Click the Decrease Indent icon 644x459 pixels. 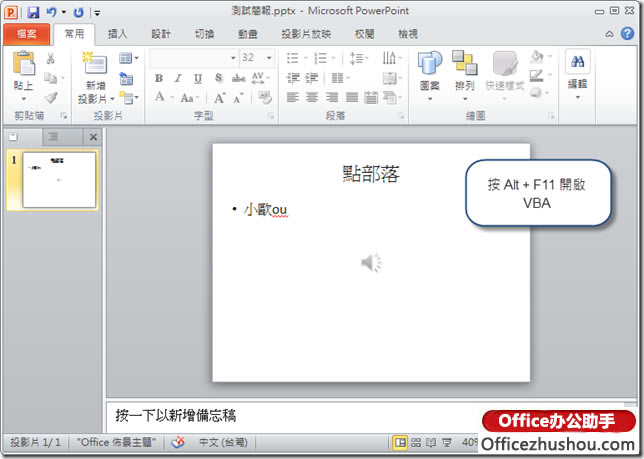[x=293, y=78]
